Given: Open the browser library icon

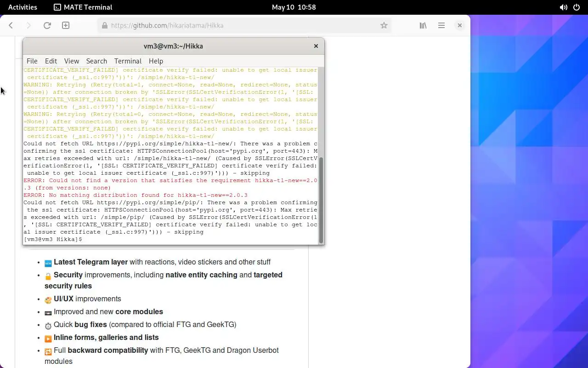Looking at the screenshot, I should pos(423,26).
